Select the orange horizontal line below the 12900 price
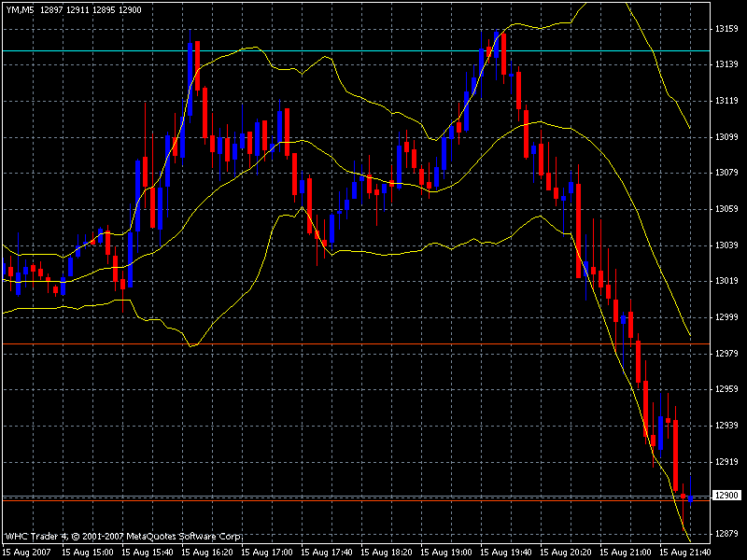The height and width of the screenshot is (560, 747). [x=357, y=500]
